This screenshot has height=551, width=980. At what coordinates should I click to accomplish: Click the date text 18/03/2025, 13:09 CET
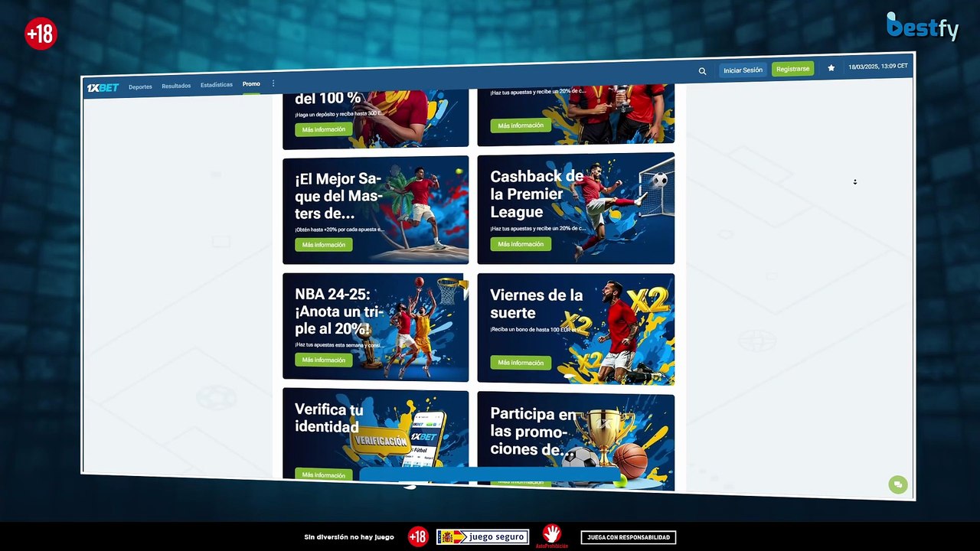coord(878,67)
